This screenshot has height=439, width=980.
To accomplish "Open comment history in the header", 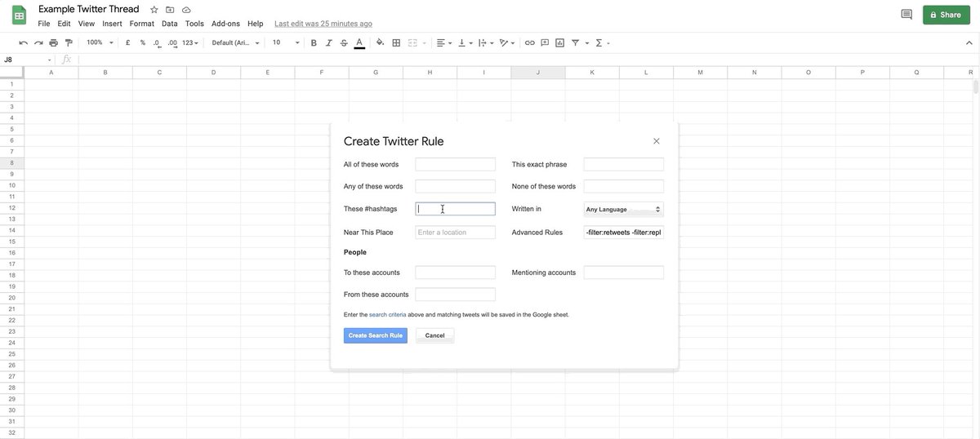I will [906, 15].
